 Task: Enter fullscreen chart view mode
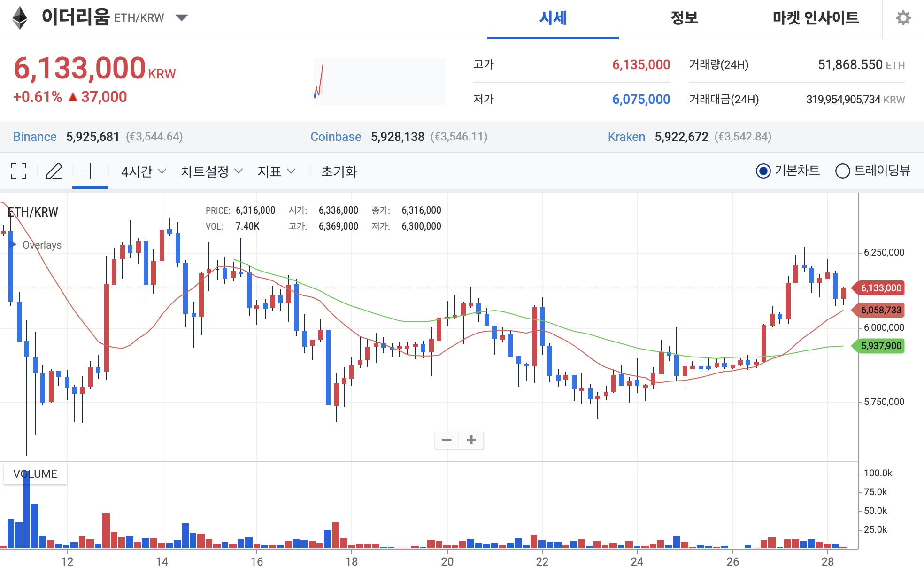pyautogui.click(x=19, y=171)
